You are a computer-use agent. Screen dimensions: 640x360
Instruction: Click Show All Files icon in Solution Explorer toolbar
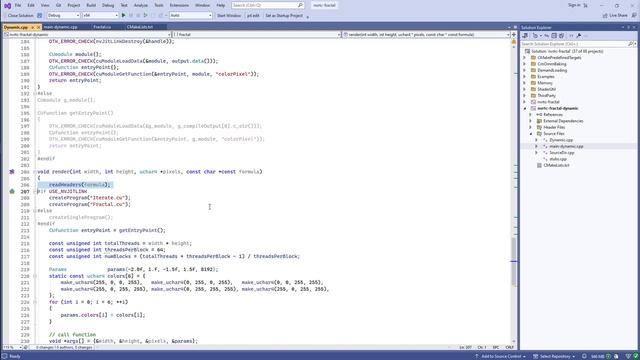click(561, 36)
